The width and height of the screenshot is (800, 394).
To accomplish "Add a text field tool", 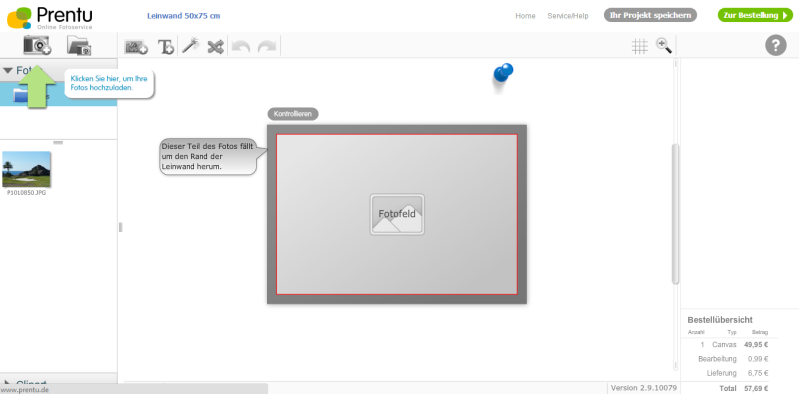I will (x=165, y=47).
